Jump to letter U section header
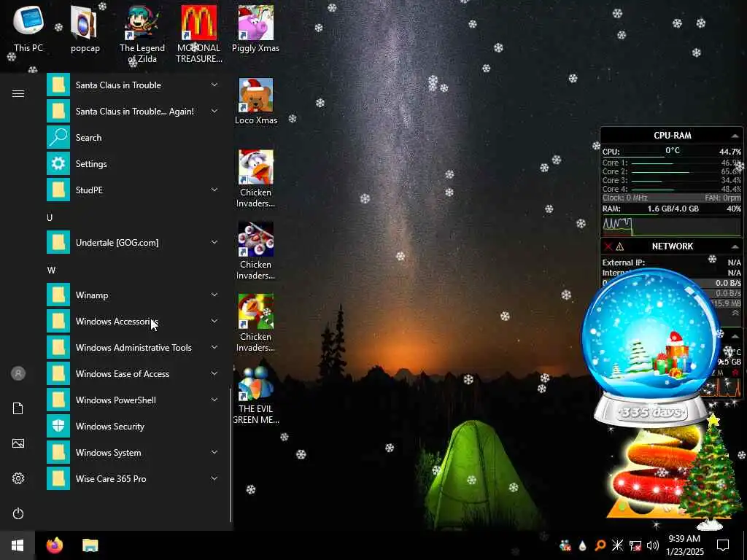Image resolution: width=747 pixels, height=560 pixels. (x=50, y=217)
